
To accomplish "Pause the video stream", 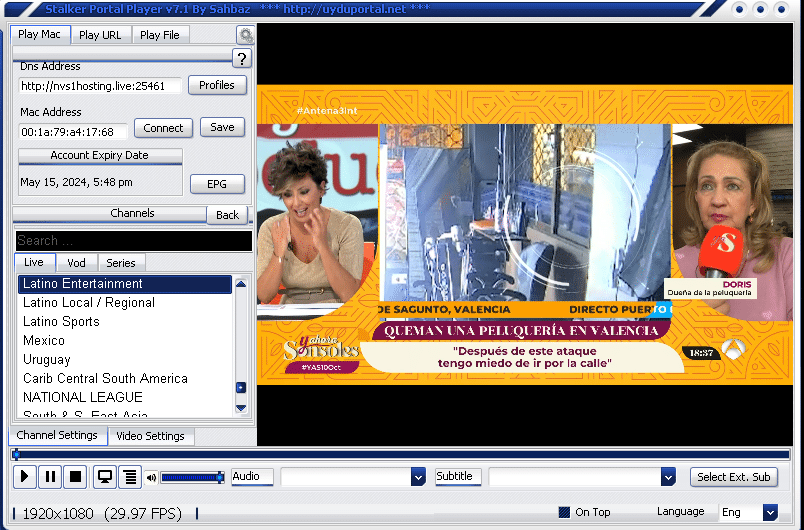I will tap(50, 477).
